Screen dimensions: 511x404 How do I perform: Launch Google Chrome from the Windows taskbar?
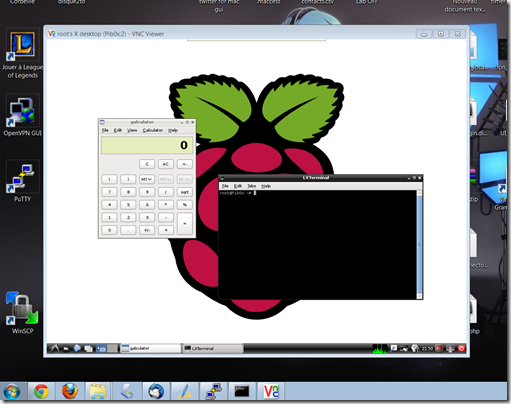41,391
